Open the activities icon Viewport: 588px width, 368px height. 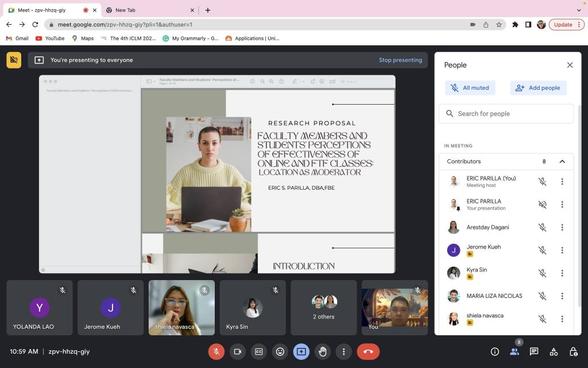pyautogui.click(x=554, y=351)
